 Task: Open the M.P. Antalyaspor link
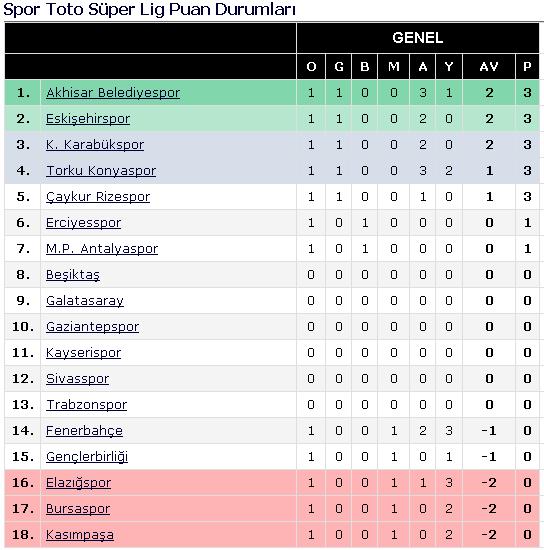102,249
